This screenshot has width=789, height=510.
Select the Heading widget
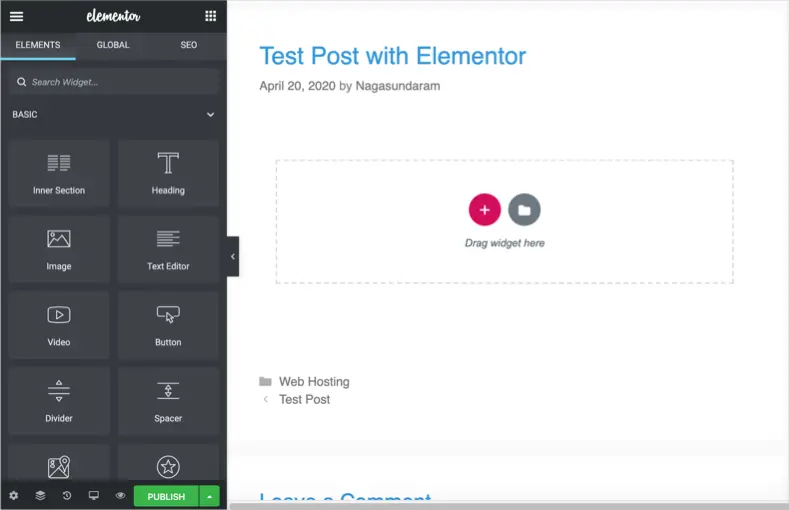tap(168, 173)
